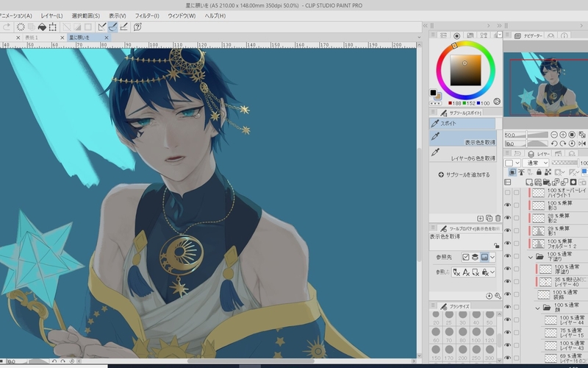Click rotate left icon in Navigator
Image resolution: width=588 pixels, height=368 pixels.
554,144
